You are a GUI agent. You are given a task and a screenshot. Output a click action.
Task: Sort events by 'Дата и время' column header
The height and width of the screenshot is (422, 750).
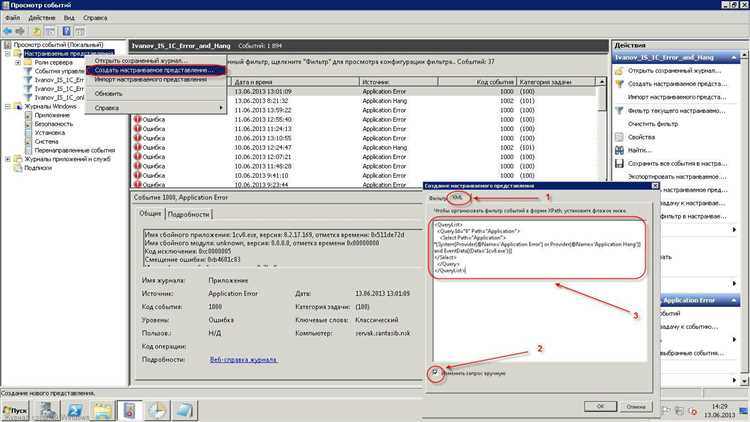click(296, 82)
